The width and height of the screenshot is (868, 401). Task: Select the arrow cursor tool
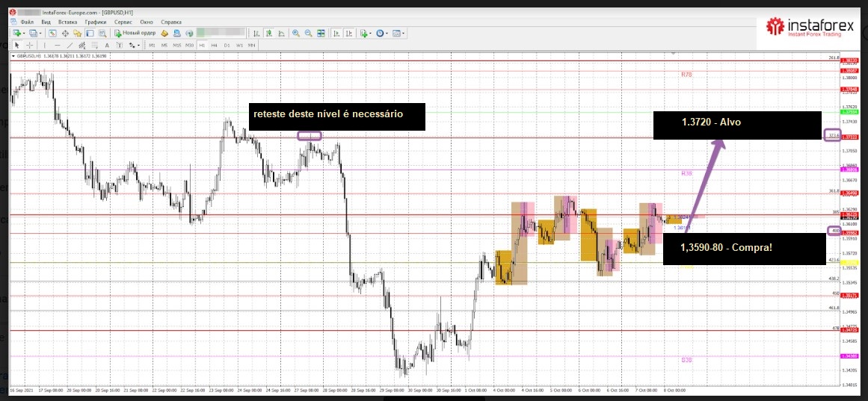pos(17,46)
